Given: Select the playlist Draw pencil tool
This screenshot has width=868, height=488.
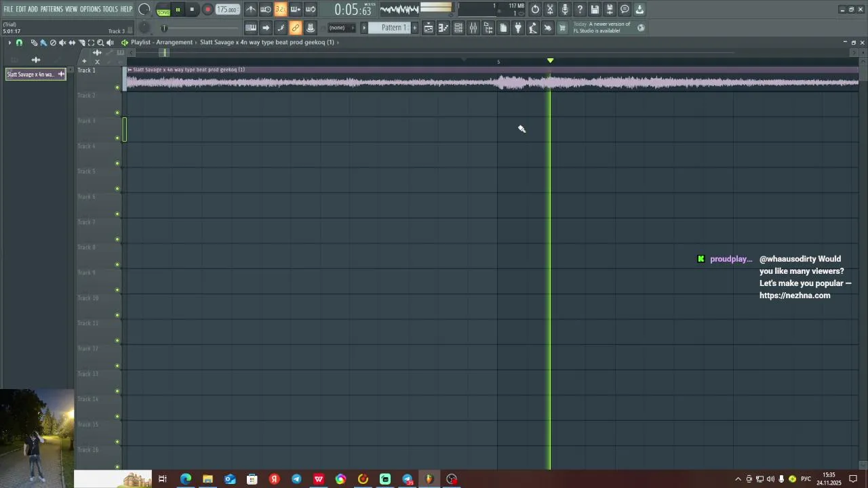Looking at the screenshot, I should tap(34, 43).
